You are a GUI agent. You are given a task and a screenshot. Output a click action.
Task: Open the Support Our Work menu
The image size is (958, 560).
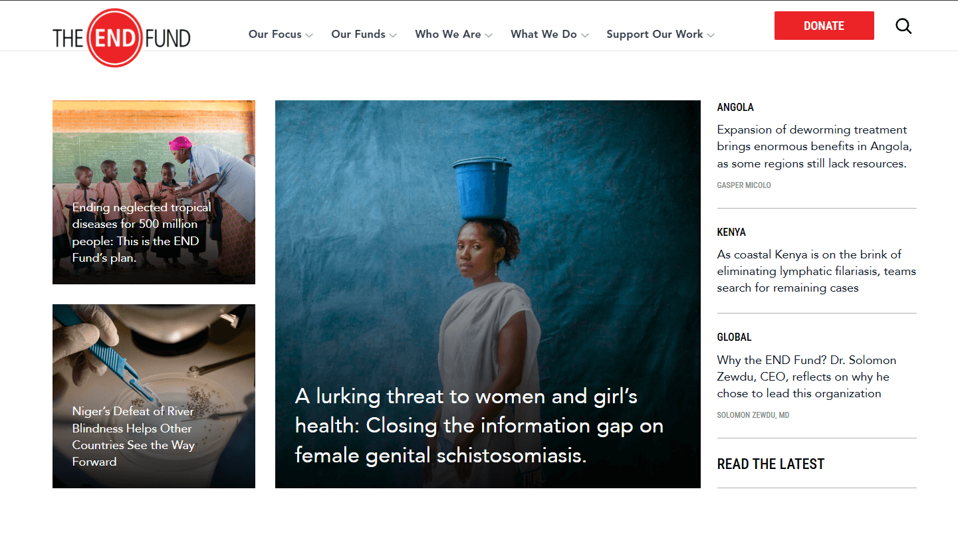pyautogui.click(x=655, y=34)
